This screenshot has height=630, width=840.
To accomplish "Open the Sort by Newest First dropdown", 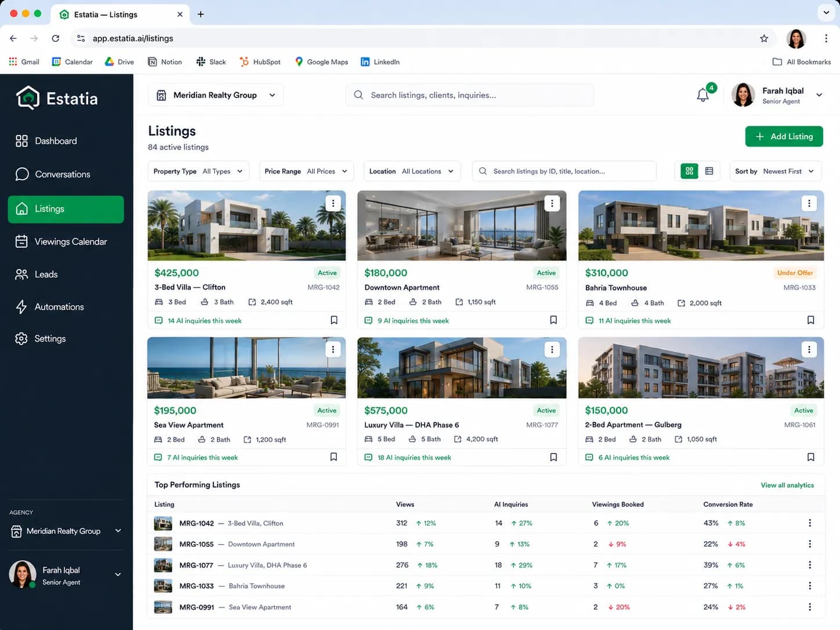I will (x=775, y=171).
